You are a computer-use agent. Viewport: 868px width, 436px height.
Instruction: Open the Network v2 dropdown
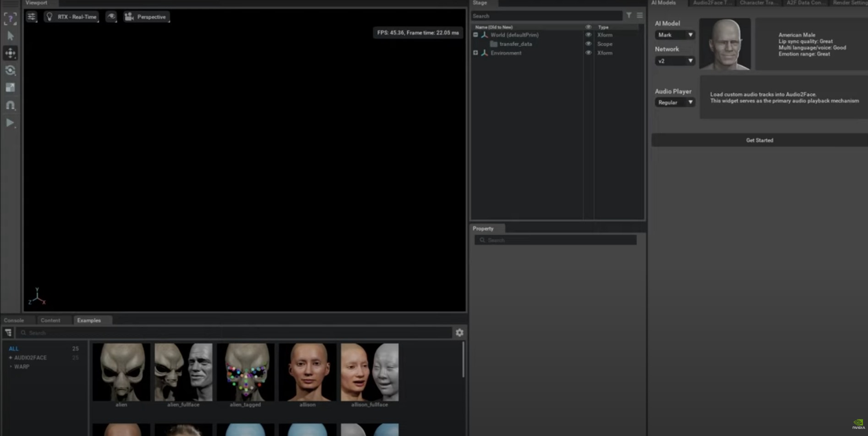click(675, 61)
